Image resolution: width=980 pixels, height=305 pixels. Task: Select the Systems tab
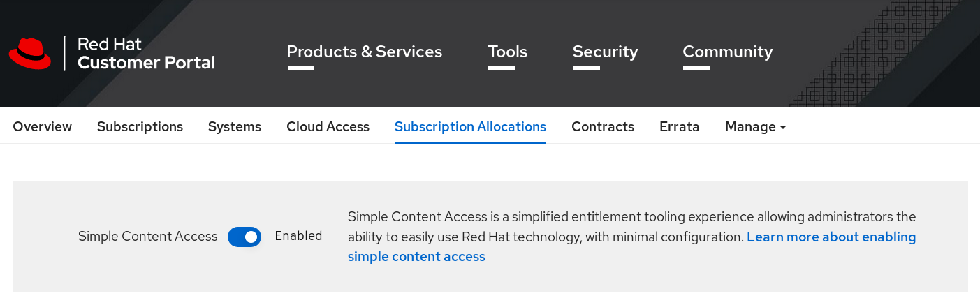235,126
